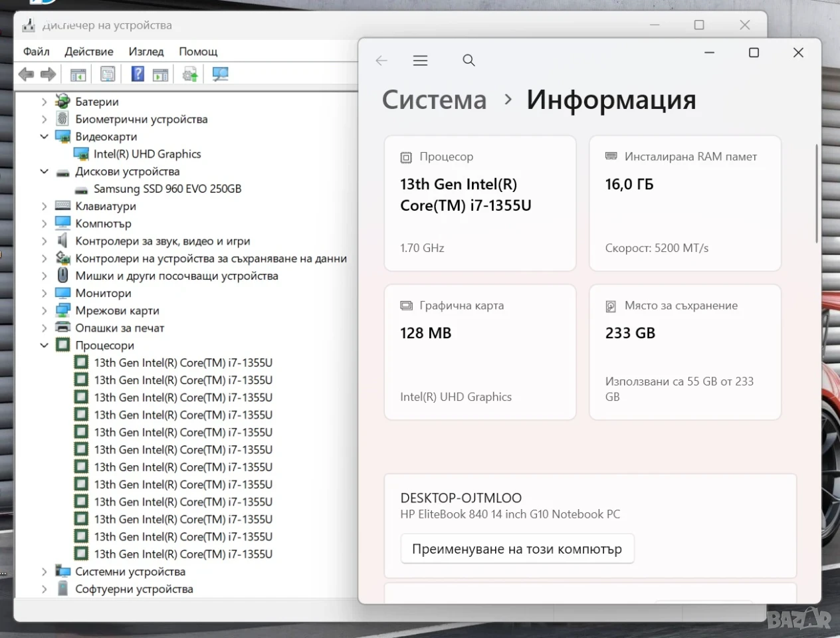Click the Settings back arrow
840x638 pixels.
381,60
